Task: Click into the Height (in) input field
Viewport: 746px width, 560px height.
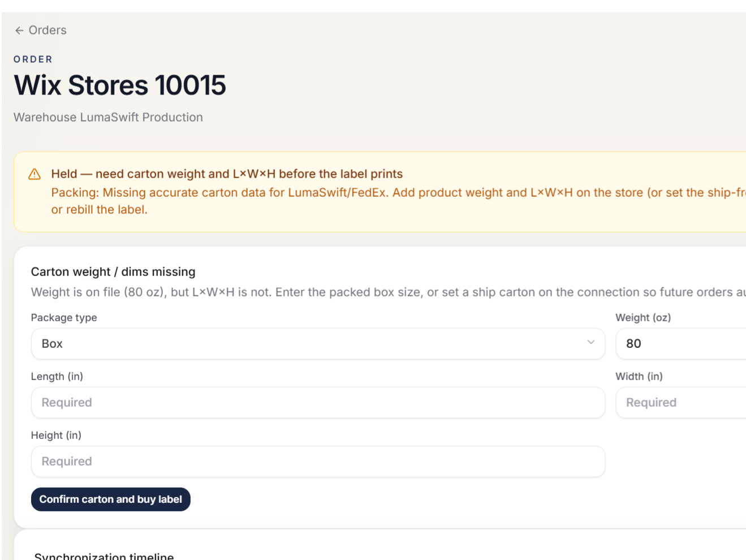Action: 318,462
